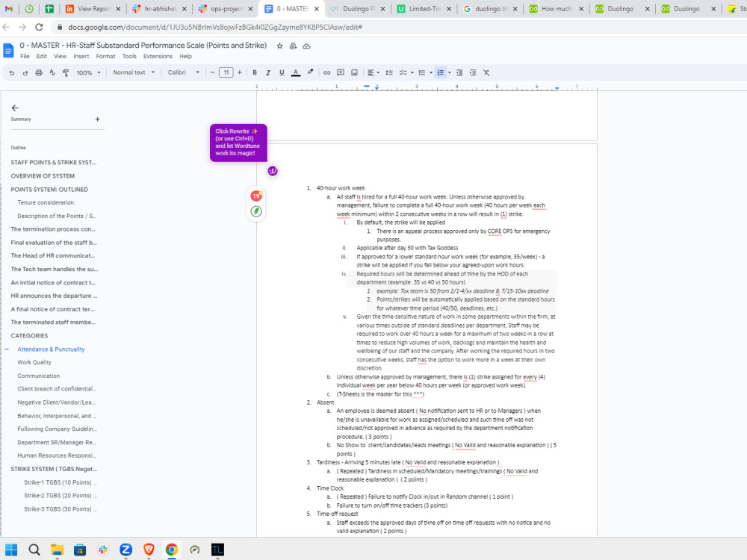Click the move document folder icon
Viewport: 747px width, 560px height.
click(294, 46)
